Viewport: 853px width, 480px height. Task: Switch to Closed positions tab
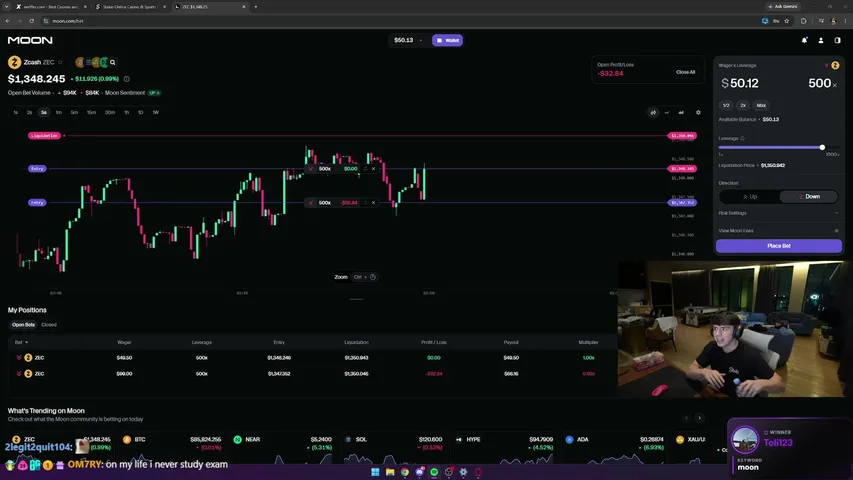pos(49,325)
